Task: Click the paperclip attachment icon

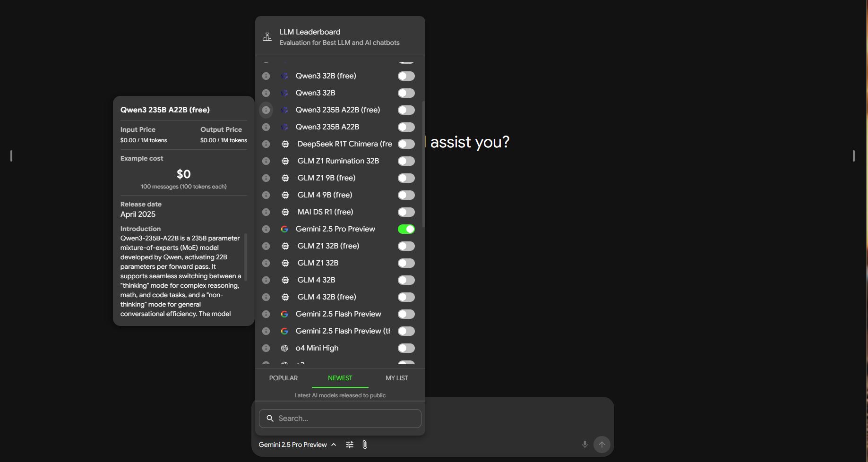Action: 365,445
